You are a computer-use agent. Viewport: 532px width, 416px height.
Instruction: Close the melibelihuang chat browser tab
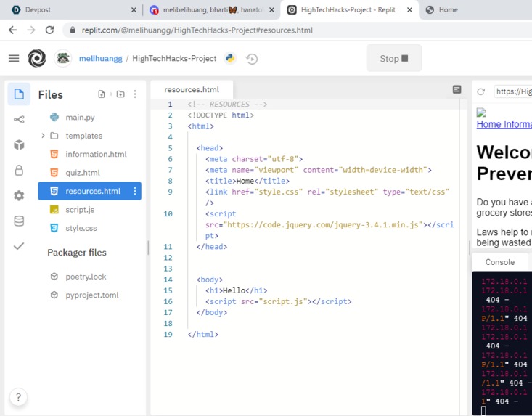(271, 10)
